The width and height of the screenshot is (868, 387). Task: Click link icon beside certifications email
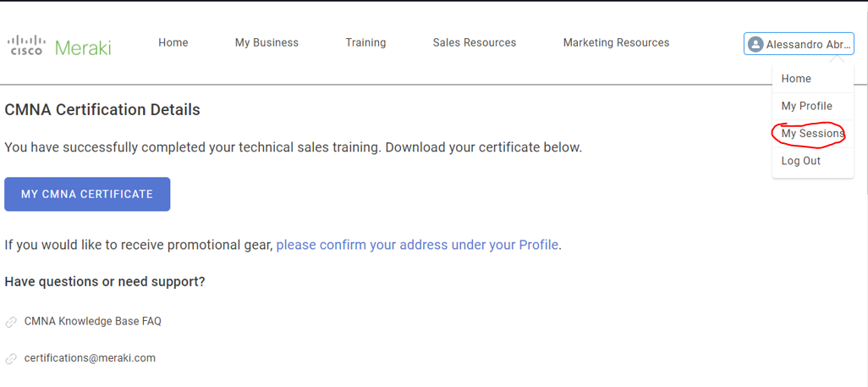pyautogui.click(x=11, y=359)
